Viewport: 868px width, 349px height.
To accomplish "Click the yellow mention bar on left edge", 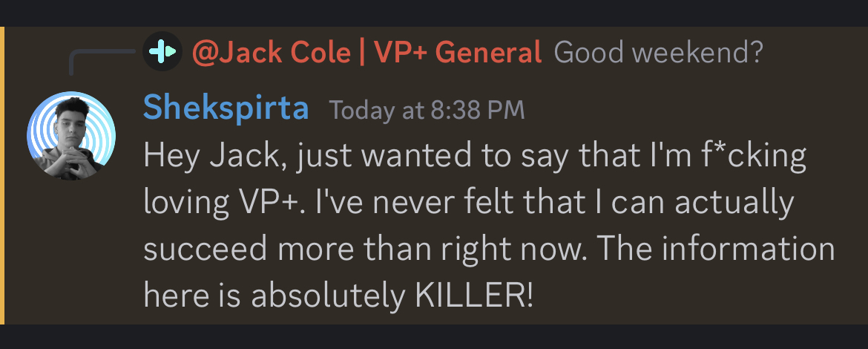I will coord(2,175).
